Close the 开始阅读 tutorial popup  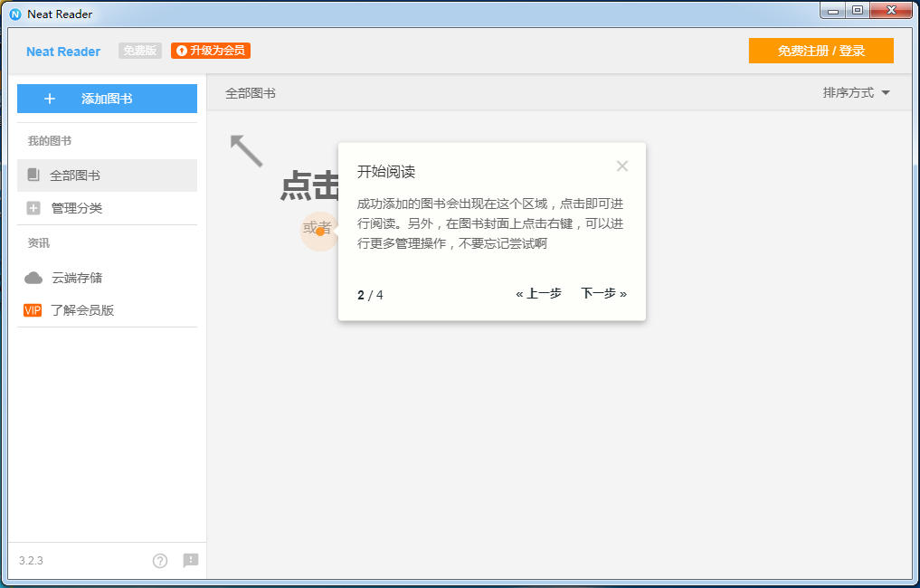(x=621, y=166)
